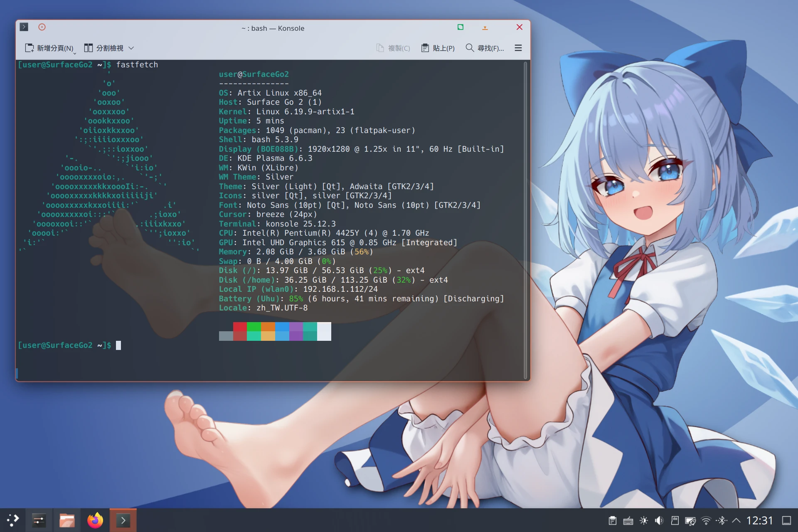Toggle pin-on-all-desktops titlebar icon
798x532 pixels.
pyautogui.click(x=42, y=27)
